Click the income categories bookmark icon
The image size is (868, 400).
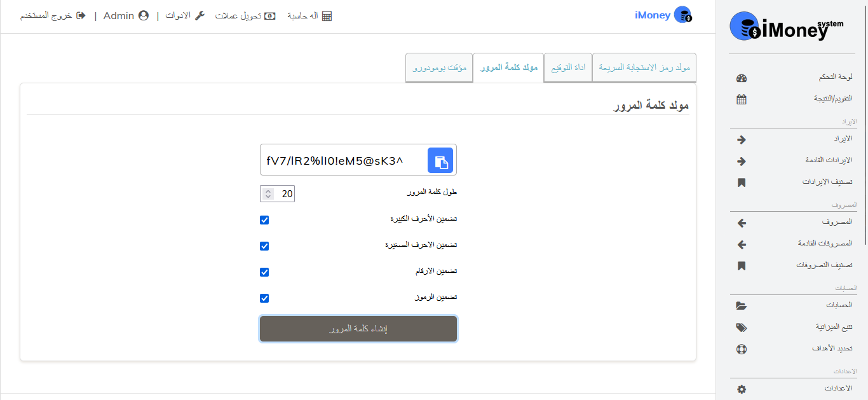point(741,183)
